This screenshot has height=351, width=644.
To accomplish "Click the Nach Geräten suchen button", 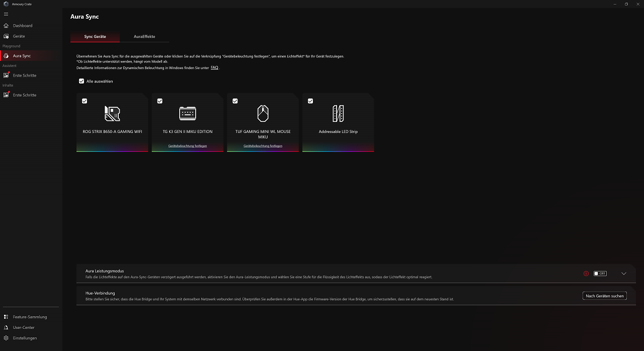I will [605, 296].
